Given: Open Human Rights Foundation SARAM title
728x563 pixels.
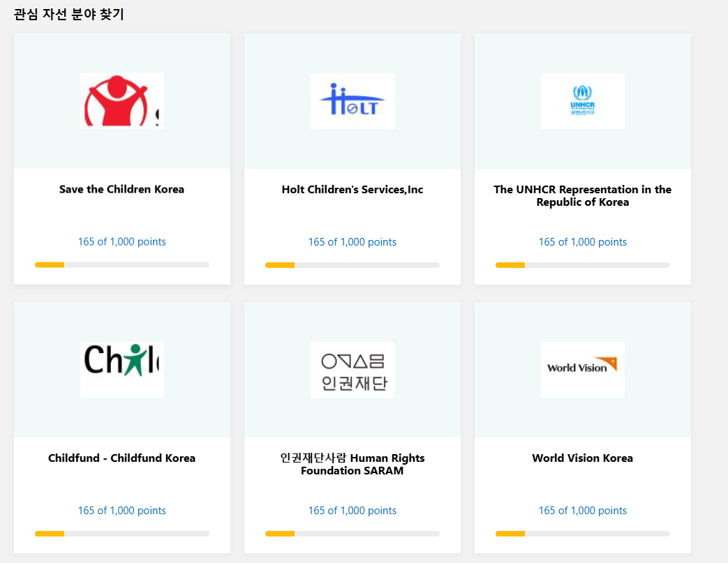Looking at the screenshot, I should 352,464.
